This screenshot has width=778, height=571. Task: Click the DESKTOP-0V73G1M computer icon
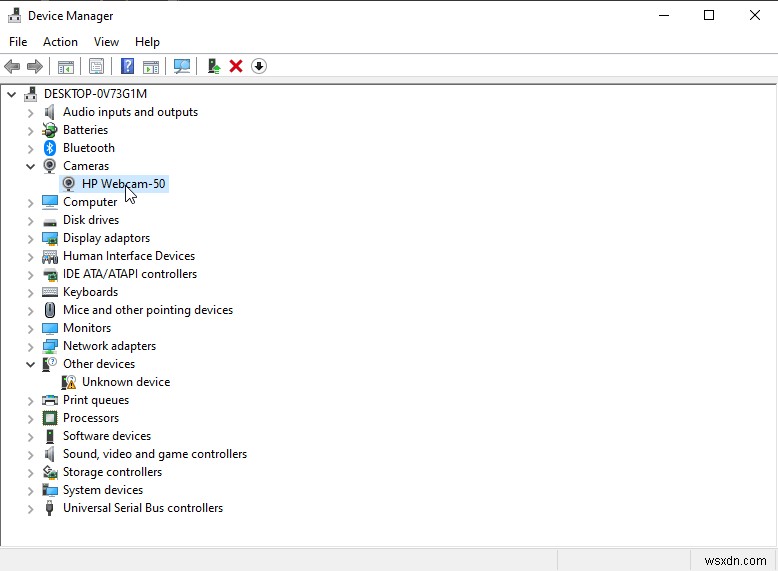point(31,94)
